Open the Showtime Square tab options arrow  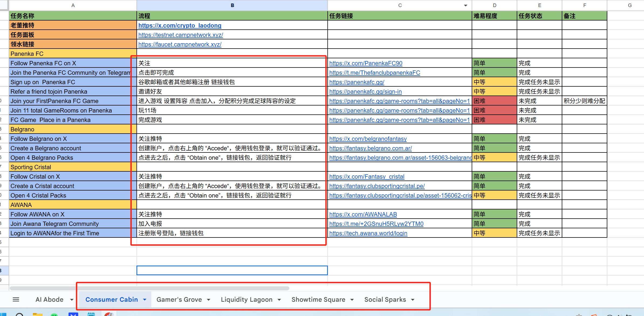(x=352, y=300)
